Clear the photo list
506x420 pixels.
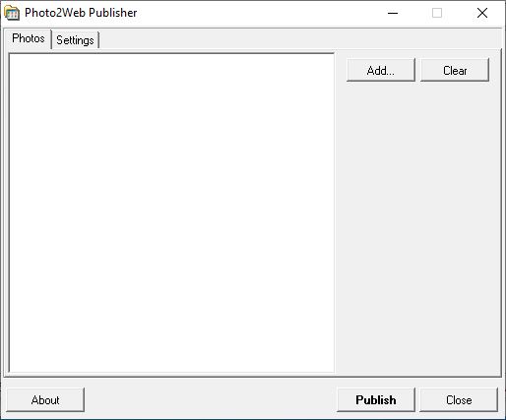(455, 70)
